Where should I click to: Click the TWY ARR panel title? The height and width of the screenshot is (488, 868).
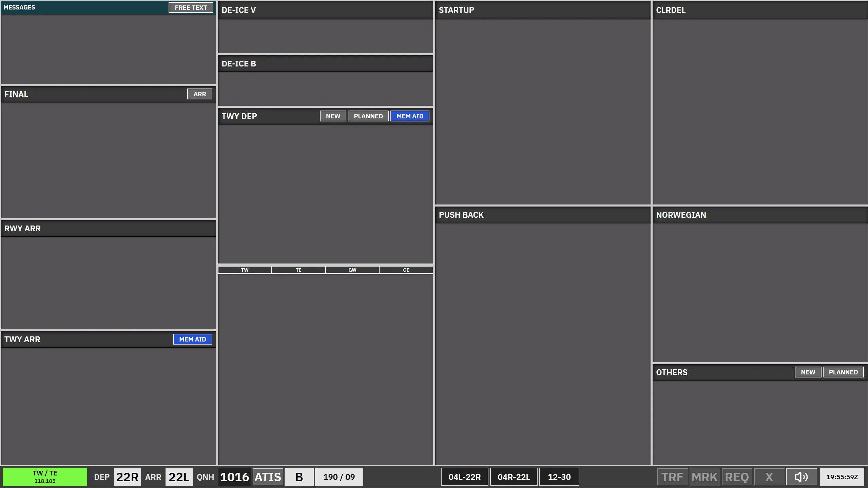(x=22, y=339)
